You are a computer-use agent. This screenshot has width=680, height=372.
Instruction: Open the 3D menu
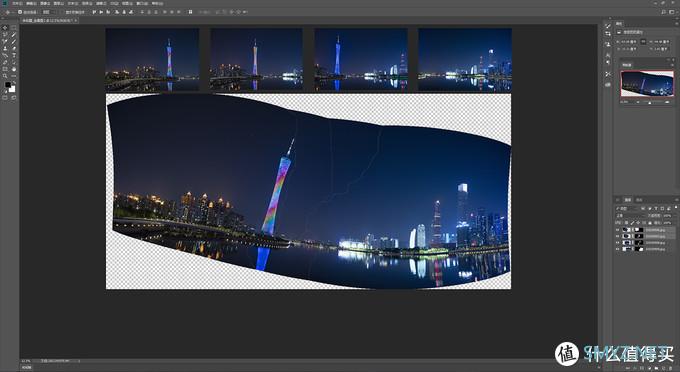coord(114,3)
